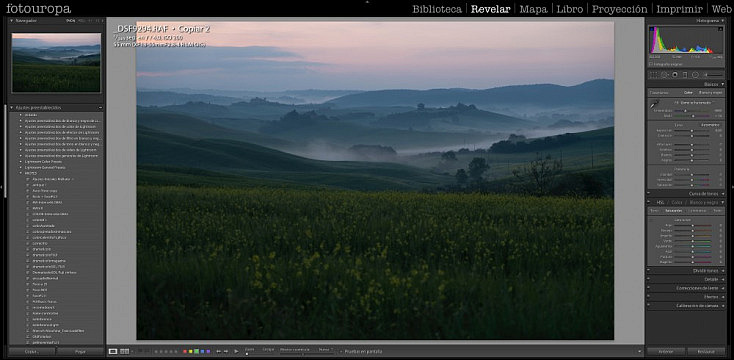Image resolution: width=734 pixels, height=360 pixels.
Task: Open the Mapa module
Action: coord(534,9)
